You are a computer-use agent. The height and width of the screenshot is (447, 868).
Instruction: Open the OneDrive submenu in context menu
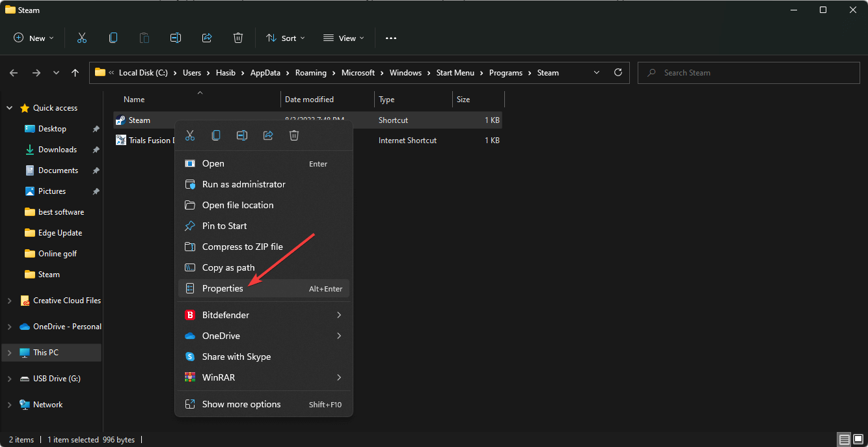point(264,336)
